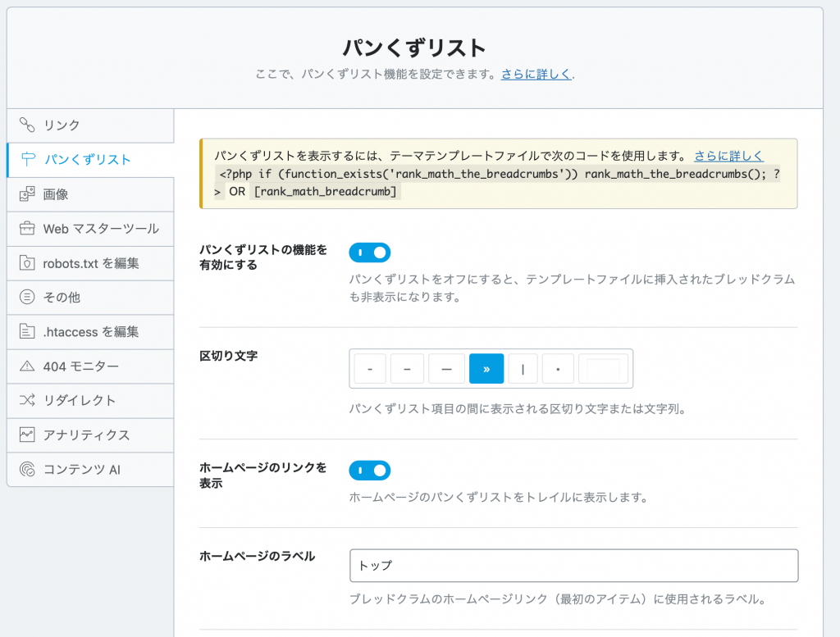
Task: Click the パンくずリストの機能を有効にする label
Action: tap(263, 257)
